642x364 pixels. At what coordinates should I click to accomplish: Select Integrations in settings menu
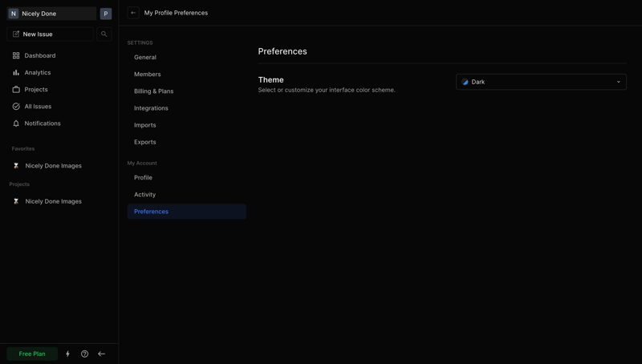click(x=151, y=108)
